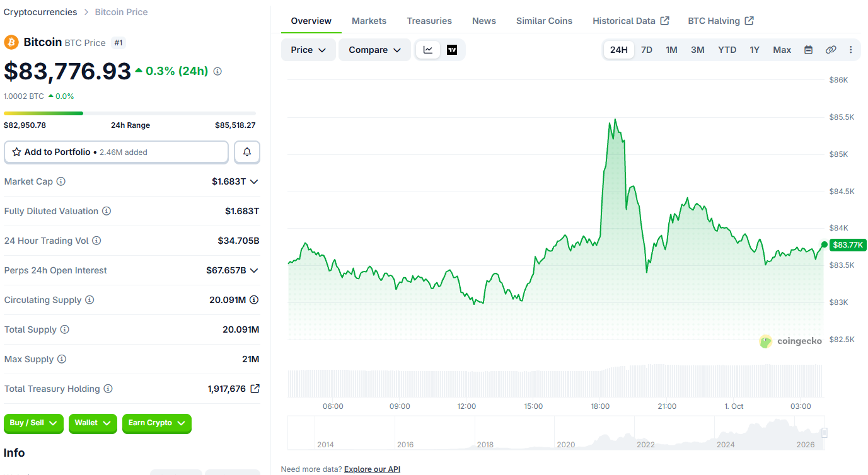Click the bell price alert icon
The width and height of the screenshot is (868, 475).
point(247,152)
